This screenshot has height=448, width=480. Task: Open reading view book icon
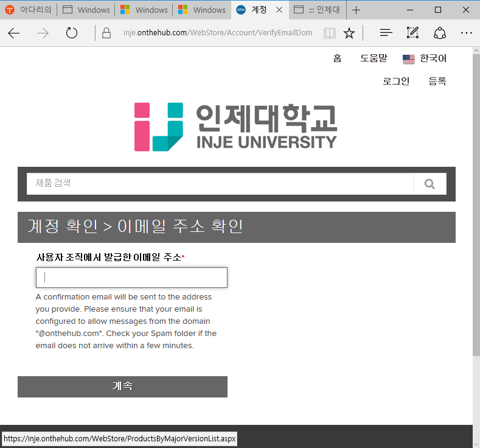pos(330,33)
